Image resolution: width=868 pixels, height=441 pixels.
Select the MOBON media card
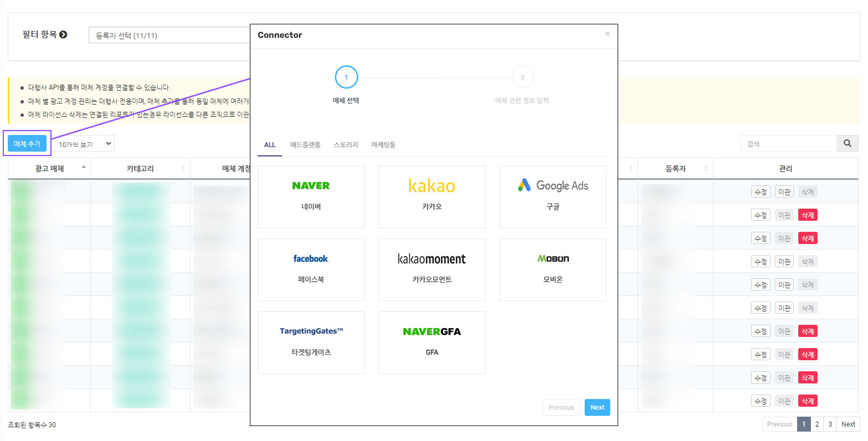[x=553, y=269]
